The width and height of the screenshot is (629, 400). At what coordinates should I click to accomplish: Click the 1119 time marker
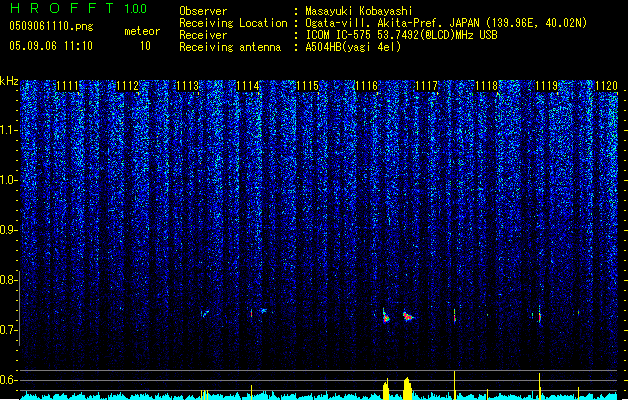pos(547,86)
